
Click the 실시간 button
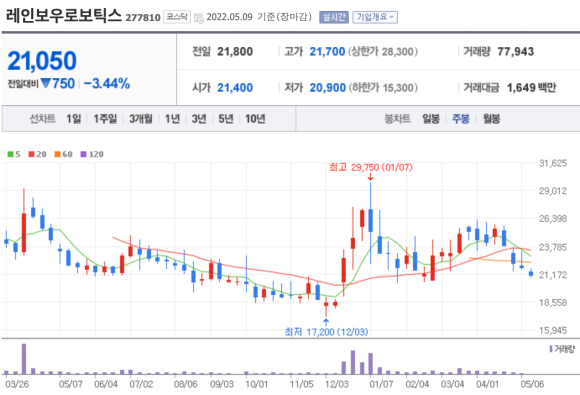[x=334, y=17]
